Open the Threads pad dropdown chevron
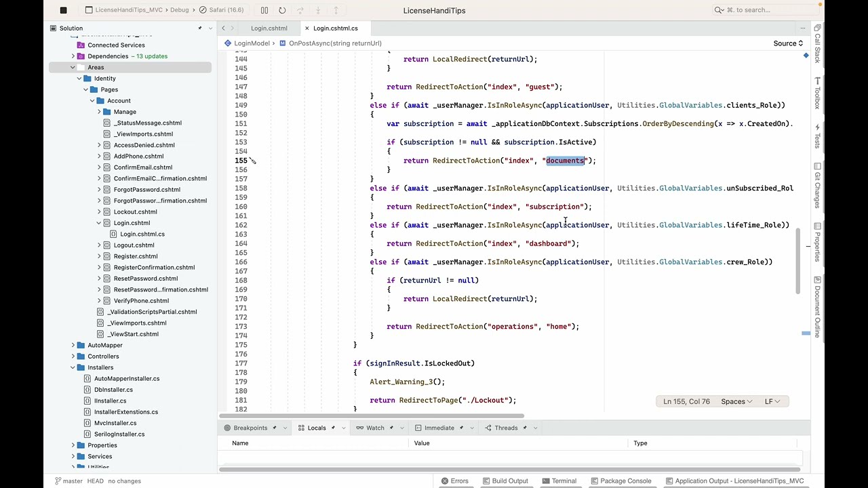 (x=535, y=428)
